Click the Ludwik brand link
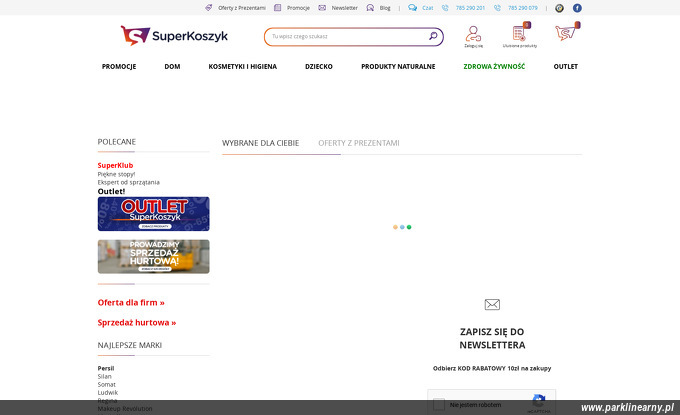680x415 pixels. (108, 392)
